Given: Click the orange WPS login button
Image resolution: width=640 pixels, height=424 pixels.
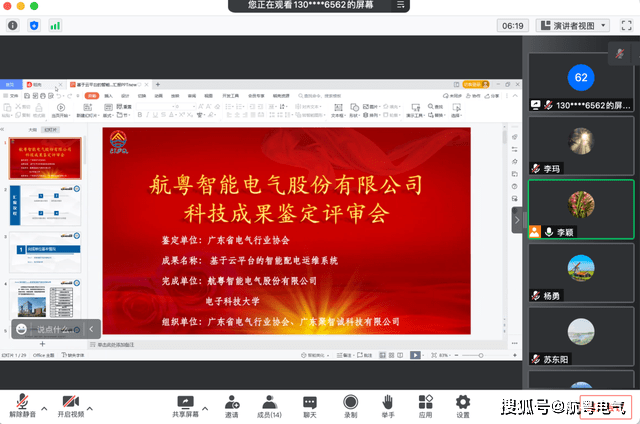Looking at the screenshot, I should (476, 84).
